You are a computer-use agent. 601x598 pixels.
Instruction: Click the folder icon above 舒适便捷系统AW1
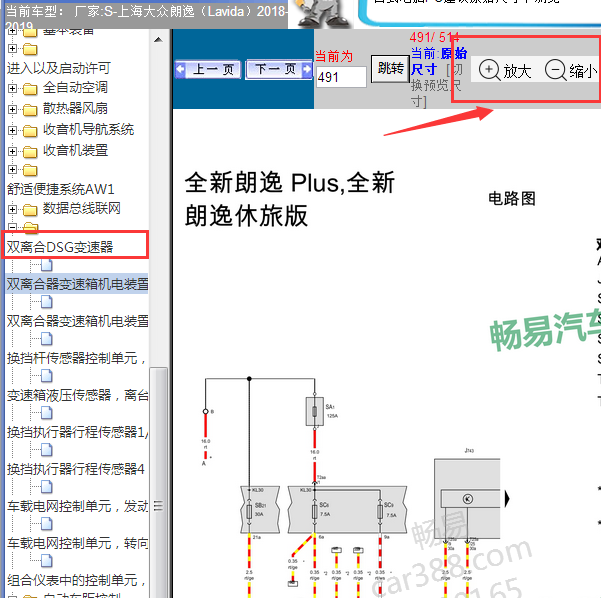[30, 170]
